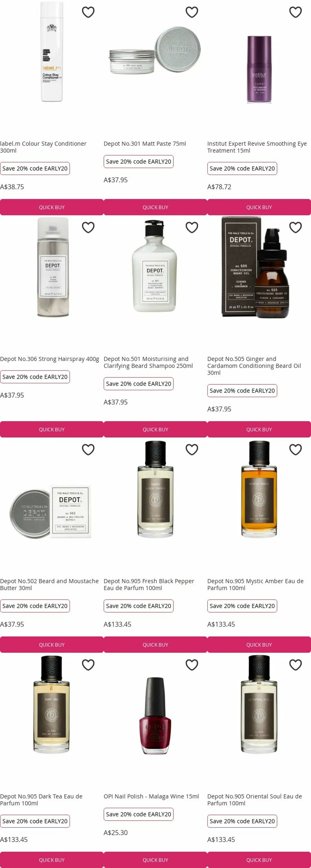
Task: Toggle wishlist heart for Depot No.501 Beard Shampoo
Action: (192, 227)
